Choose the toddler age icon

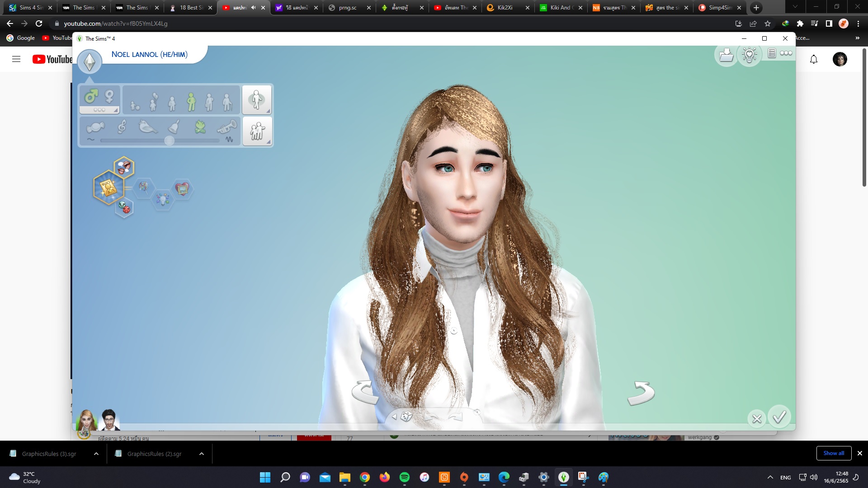pyautogui.click(x=135, y=106)
